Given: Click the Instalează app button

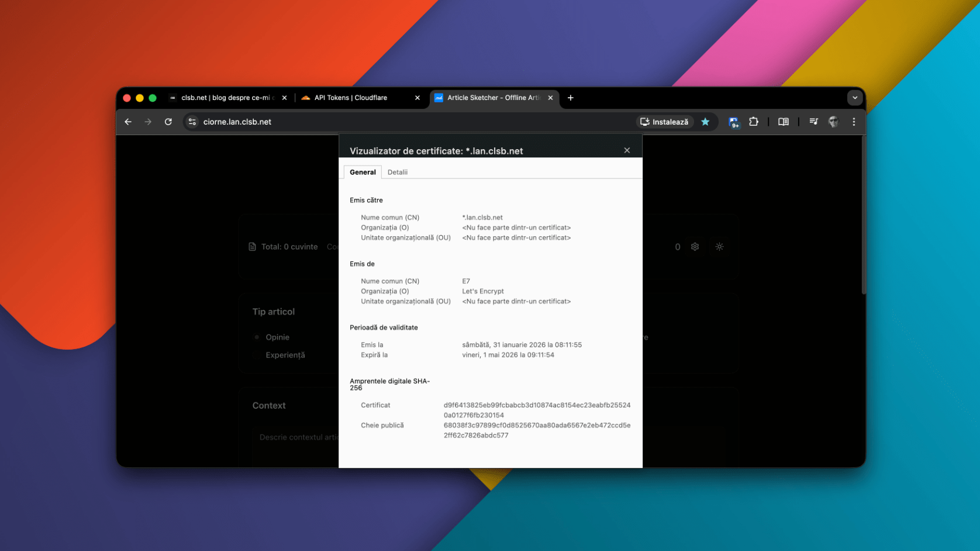Looking at the screenshot, I should click(x=664, y=122).
